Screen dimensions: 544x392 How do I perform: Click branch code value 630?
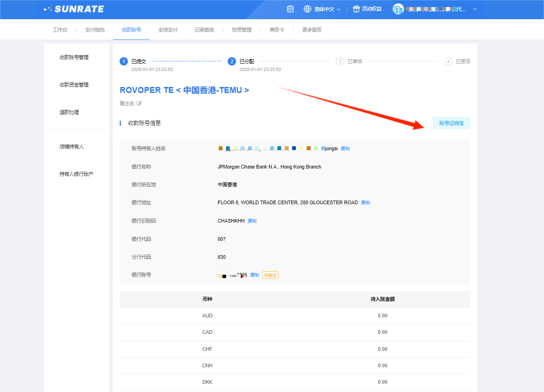(x=222, y=257)
